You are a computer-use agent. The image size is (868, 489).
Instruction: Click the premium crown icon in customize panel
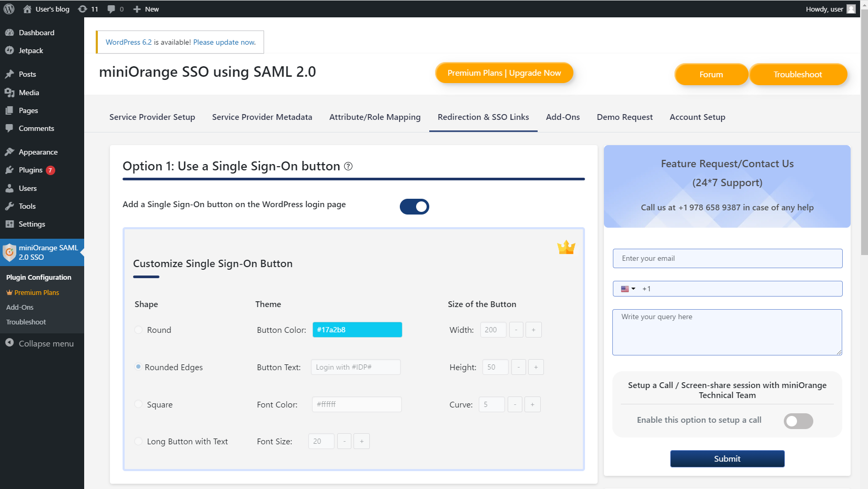[x=567, y=247]
